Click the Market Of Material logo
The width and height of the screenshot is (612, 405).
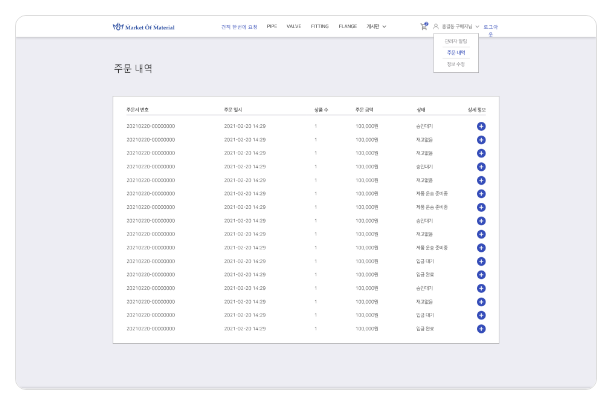coord(144,27)
